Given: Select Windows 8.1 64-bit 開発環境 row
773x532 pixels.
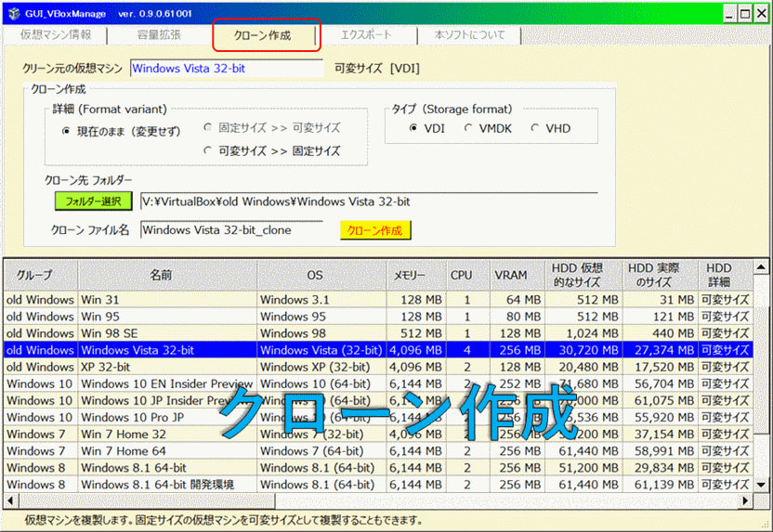Looking at the screenshot, I should (378, 485).
